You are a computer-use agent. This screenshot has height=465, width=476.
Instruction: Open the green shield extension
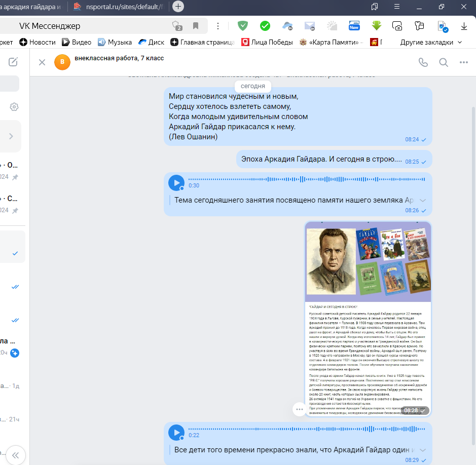coord(243,26)
